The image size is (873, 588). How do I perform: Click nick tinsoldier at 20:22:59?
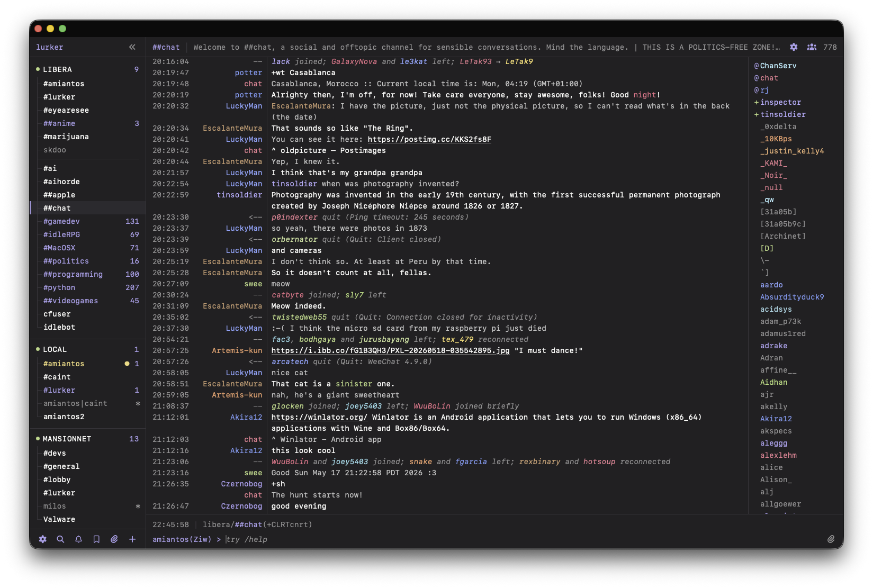pyautogui.click(x=239, y=195)
